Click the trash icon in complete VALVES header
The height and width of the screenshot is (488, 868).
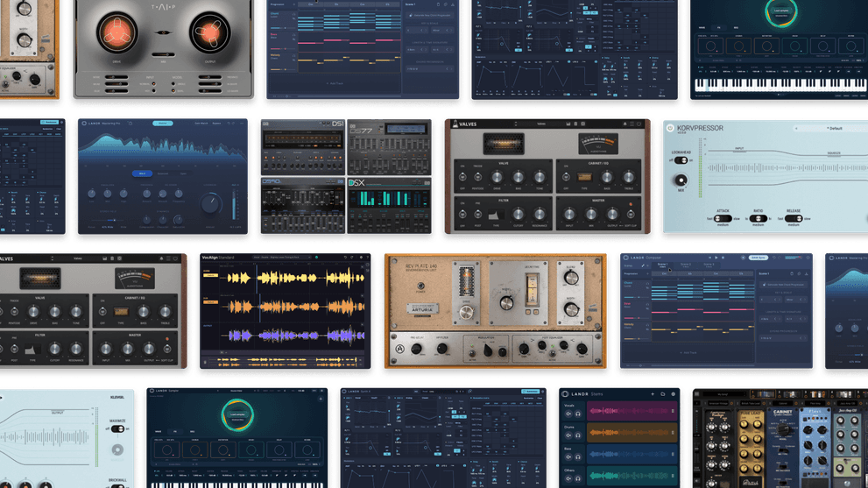click(x=575, y=124)
